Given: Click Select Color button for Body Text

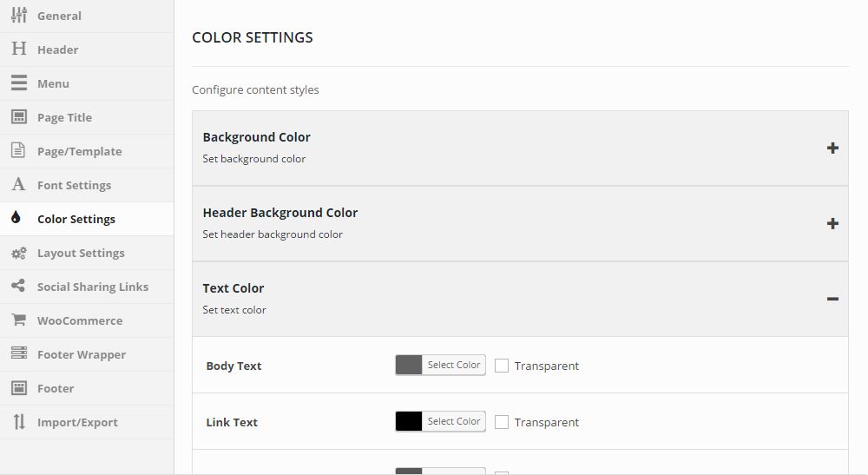Looking at the screenshot, I should pyautogui.click(x=453, y=365).
